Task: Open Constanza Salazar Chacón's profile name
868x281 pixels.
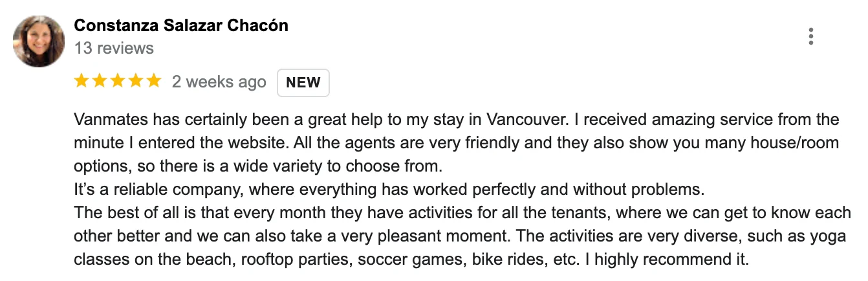Action: coord(181,25)
